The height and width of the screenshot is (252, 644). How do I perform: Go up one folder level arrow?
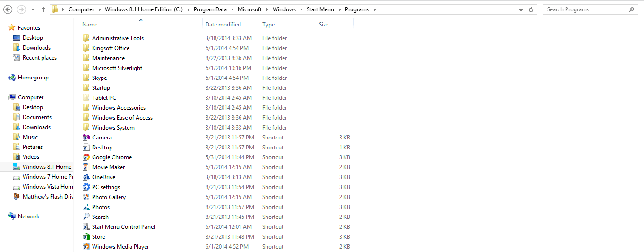click(43, 9)
